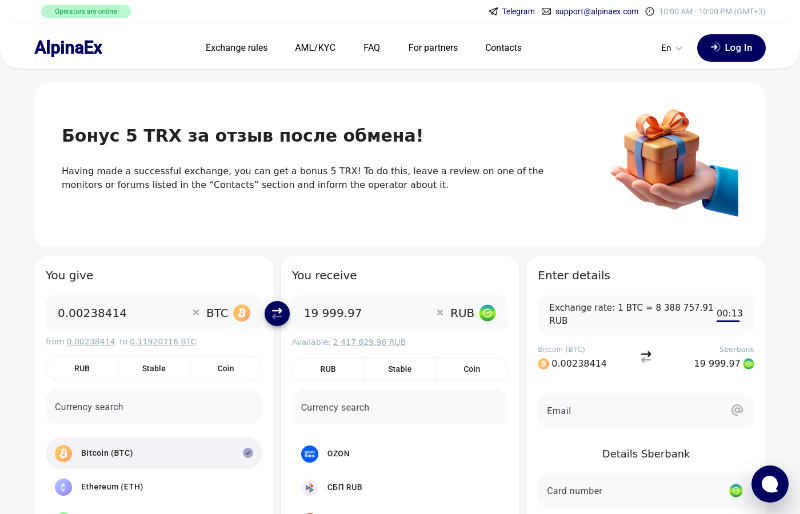The height and width of the screenshot is (514, 800).
Task: Select the Coin tab under You receive
Action: click(471, 369)
